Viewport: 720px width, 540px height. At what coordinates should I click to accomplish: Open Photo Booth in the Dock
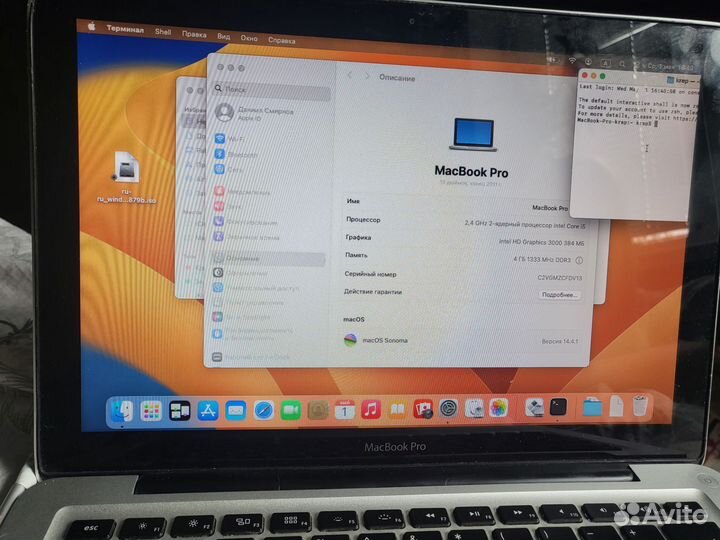click(423, 409)
